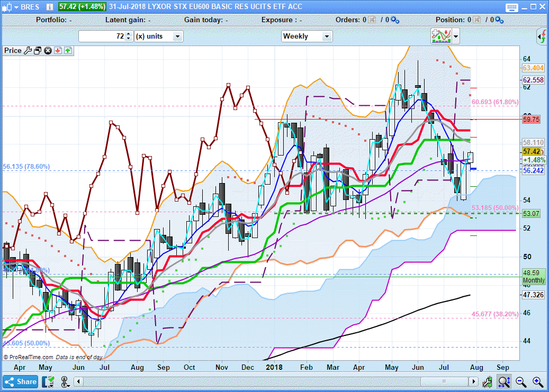This screenshot has height=392, width=549.
Task: Decrease units with the stepper down arrow
Action: tap(129, 39)
